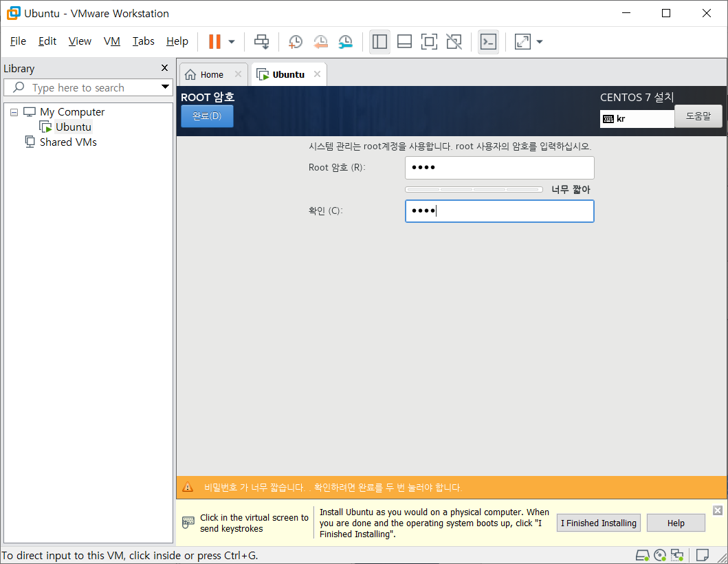Open the snapshot manager
The width and height of the screenshot is (728, 564).
345,41
